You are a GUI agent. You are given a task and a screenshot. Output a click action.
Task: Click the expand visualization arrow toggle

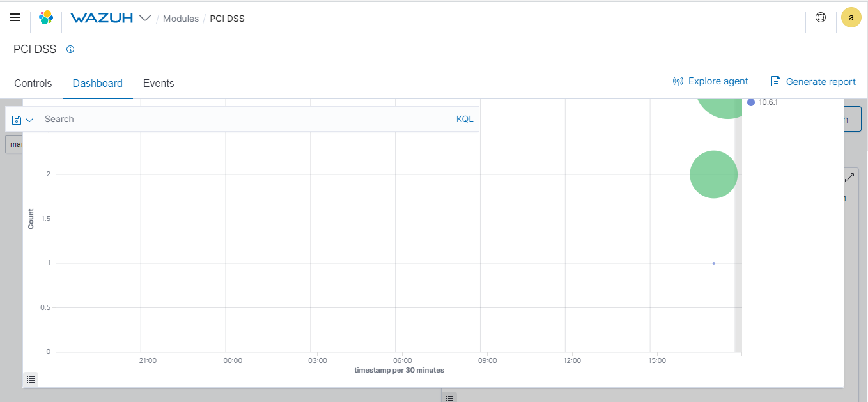(850, 177)
